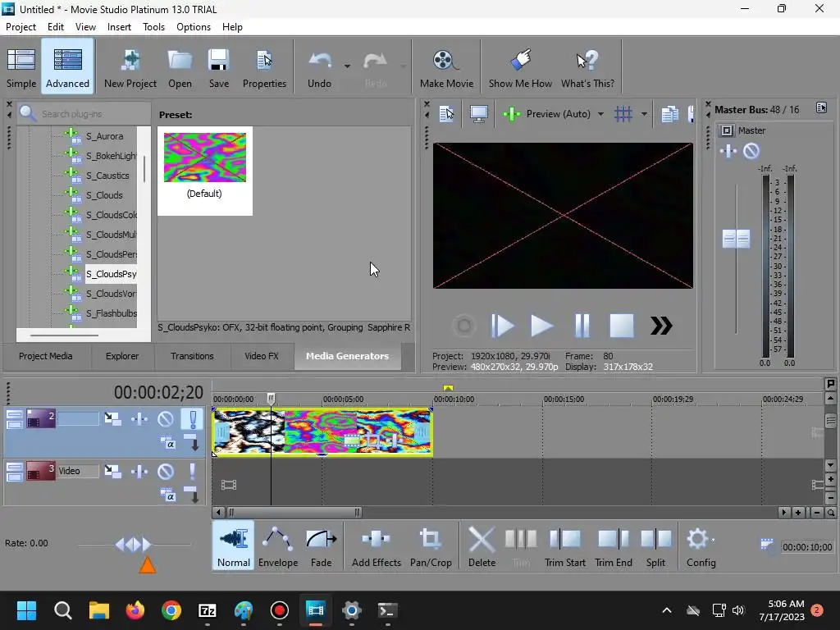Open Preview (Auto) quality dropdown
This screenshot has width=840, height=630.
(x=600, y=113)
